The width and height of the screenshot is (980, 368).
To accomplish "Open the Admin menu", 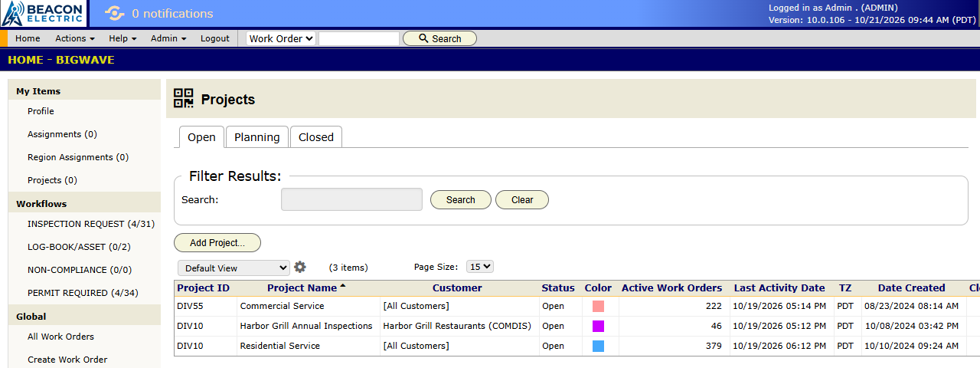I will [x=168, y=38].
